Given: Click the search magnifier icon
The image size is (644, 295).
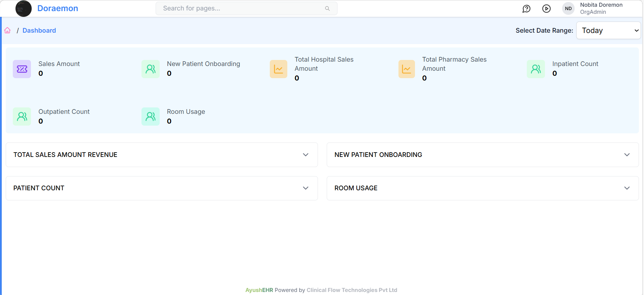Looking at the screenshot, I should click(327, 8).
